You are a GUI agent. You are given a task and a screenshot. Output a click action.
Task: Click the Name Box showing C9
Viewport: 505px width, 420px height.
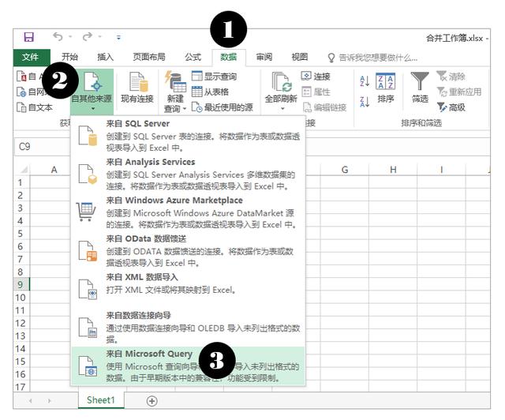tap(42, 147)
